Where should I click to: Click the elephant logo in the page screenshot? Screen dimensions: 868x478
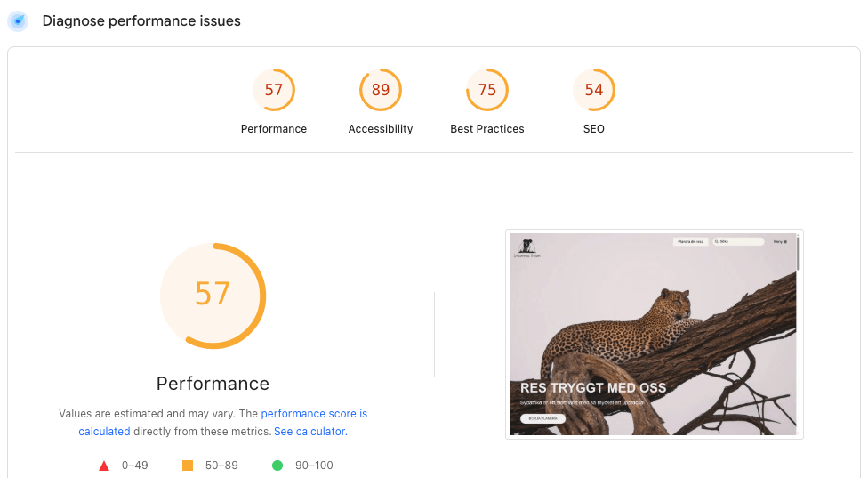click(x=528, y=247)
